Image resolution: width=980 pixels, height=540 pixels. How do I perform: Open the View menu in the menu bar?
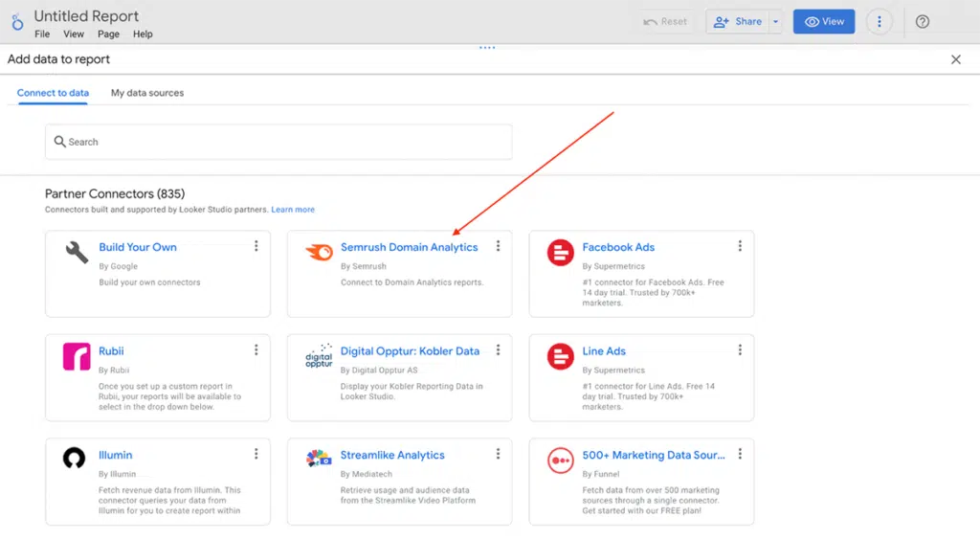click(x=73, y=34)
